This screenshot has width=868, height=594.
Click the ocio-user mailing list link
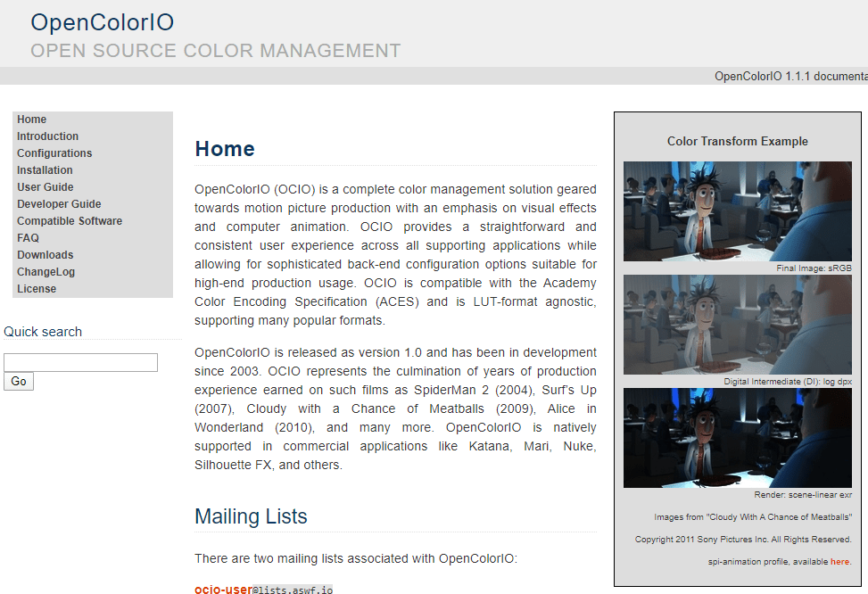click(x=223, y=590)
